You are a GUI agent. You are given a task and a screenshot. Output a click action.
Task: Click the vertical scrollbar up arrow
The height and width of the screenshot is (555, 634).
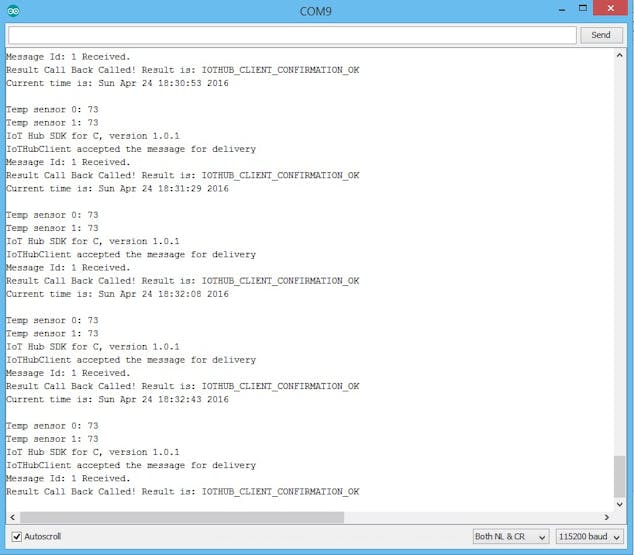tap(619, 56)
